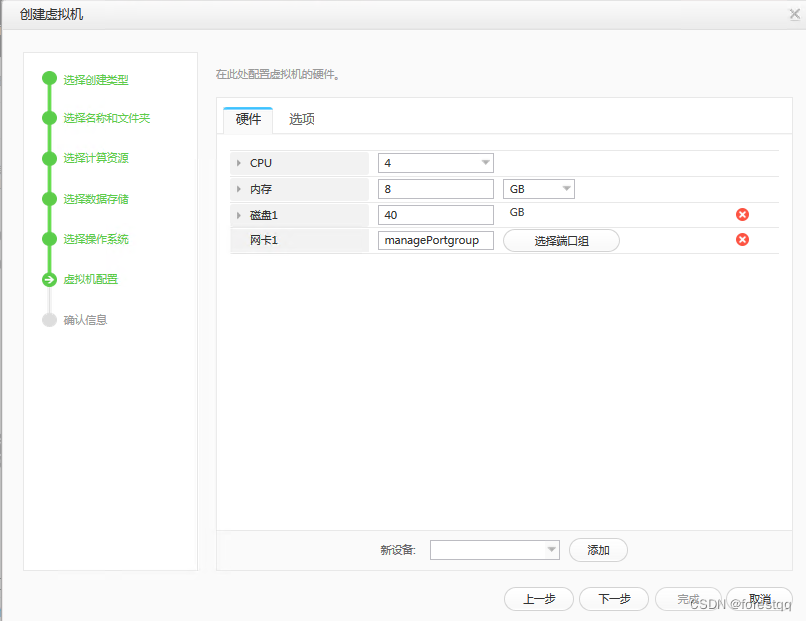The width and height of the screenshot is (806, 621).
Task: Close the 创建虚拟机 dialog
Action: (795, 14)
